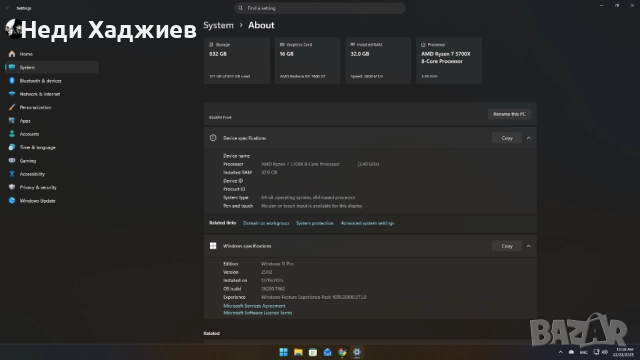Open Time & language settings
This screenshot has width=640, height=360.
tap(52, 147)
